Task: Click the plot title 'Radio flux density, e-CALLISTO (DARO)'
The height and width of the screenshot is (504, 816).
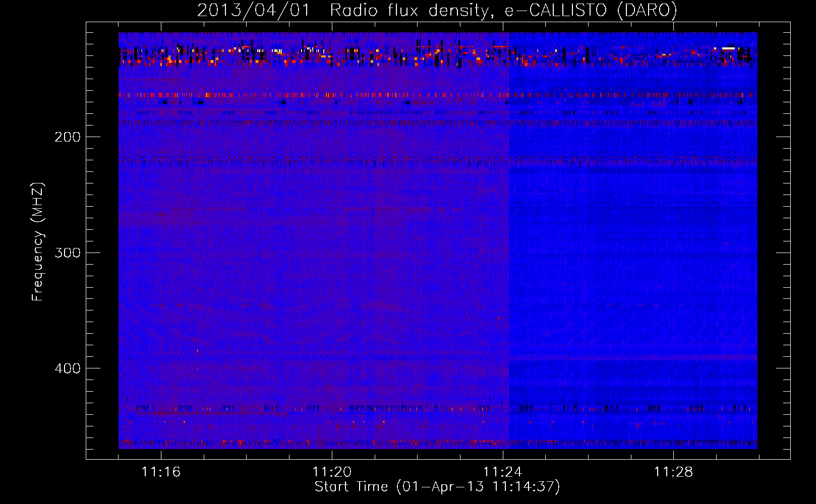Action: point(503,11)
